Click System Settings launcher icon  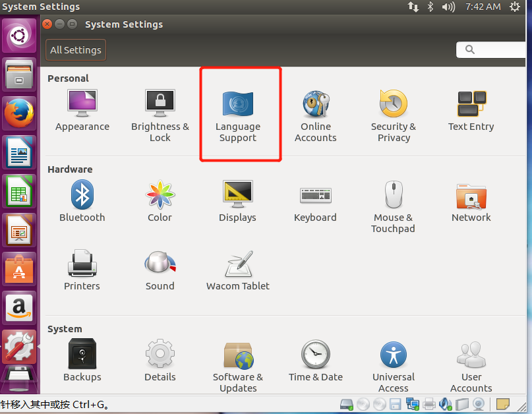(x=19, y=347)
